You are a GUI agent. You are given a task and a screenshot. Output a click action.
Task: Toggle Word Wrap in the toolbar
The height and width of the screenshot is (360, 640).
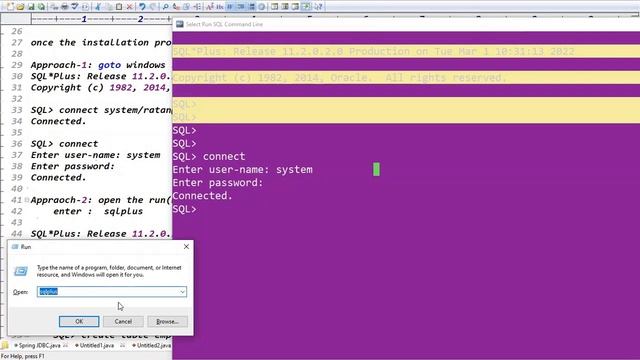click(x=230, y=7)
